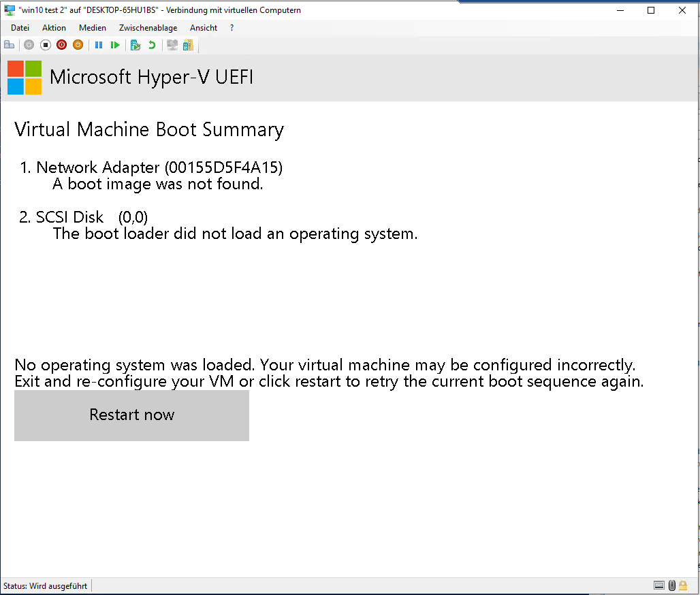This screenshot has width=700, height=595.
Task: Pause the virtual machine
Action: click(99, 45)
